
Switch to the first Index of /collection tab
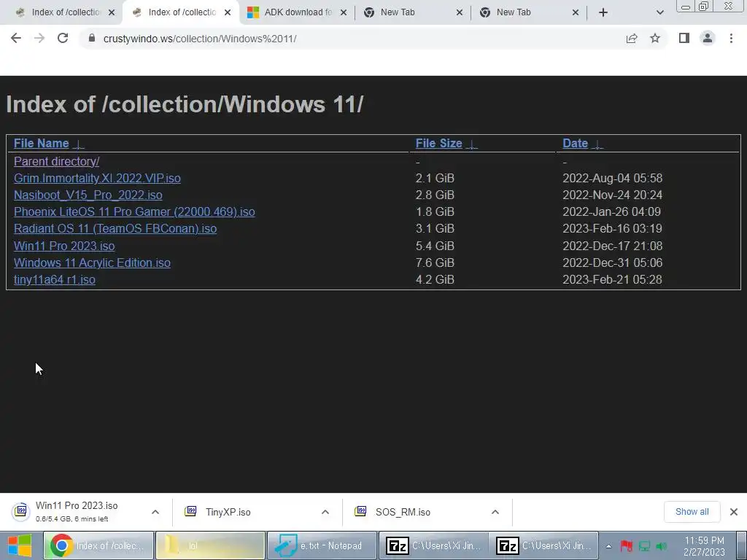pos(61,12)
